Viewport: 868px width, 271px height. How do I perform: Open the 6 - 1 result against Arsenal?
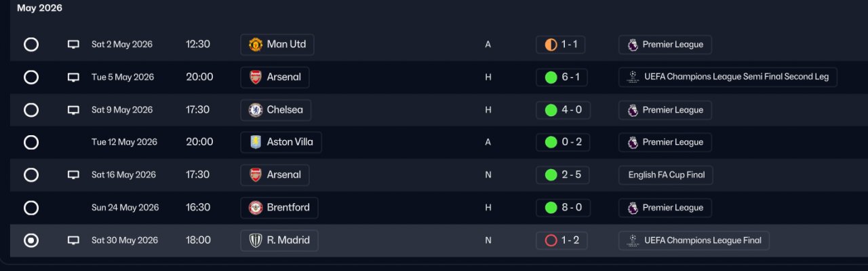(563, 77)
